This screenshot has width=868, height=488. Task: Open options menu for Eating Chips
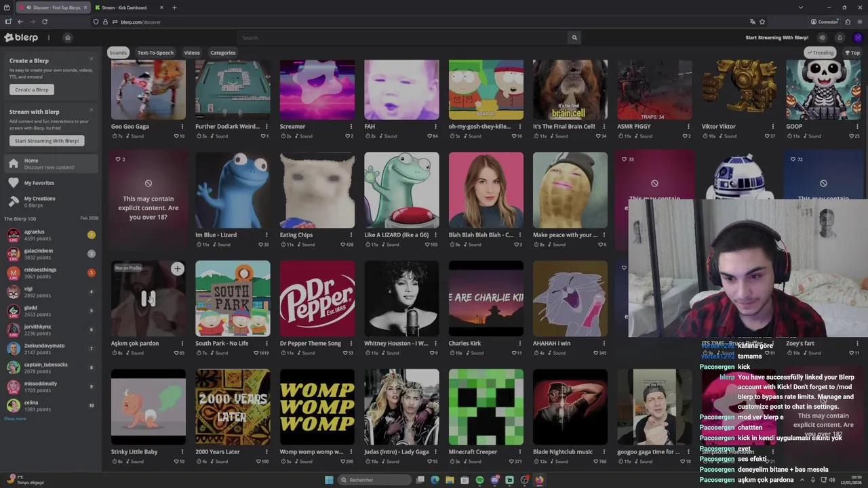coord(351,235)
